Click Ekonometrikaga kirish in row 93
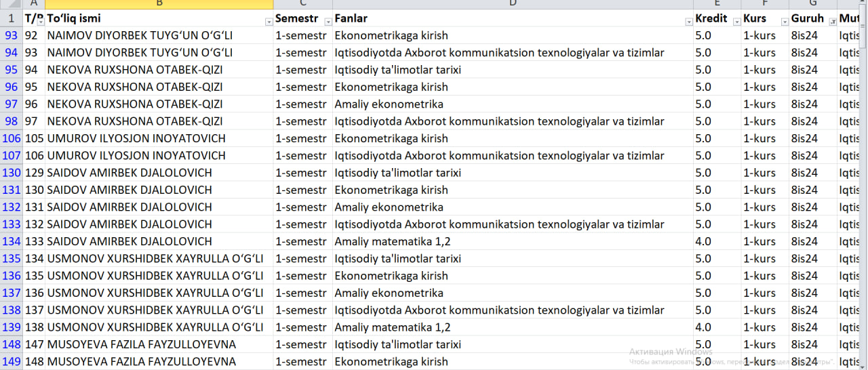This screenshot has width=868, height=370. click(513, 35)
